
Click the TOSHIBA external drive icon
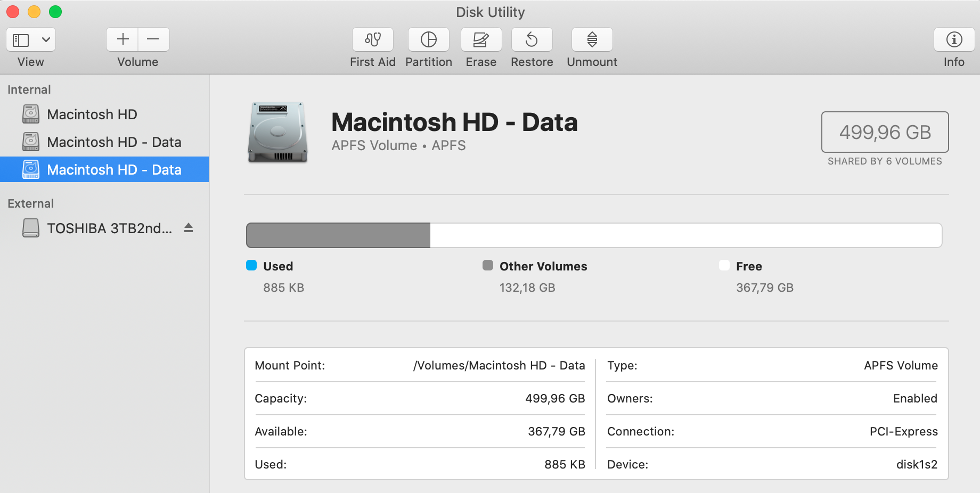click(31, 228)
